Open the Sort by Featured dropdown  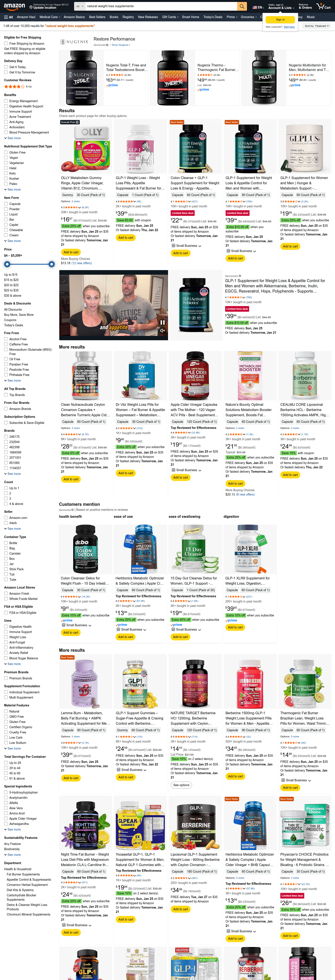(x=317, y=26)
